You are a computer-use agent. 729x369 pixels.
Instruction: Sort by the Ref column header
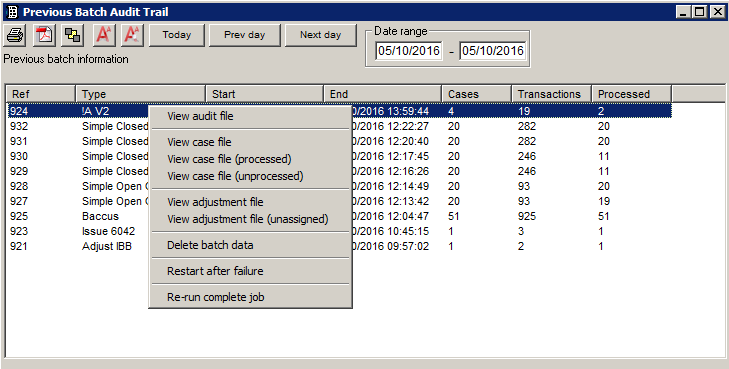41,94
